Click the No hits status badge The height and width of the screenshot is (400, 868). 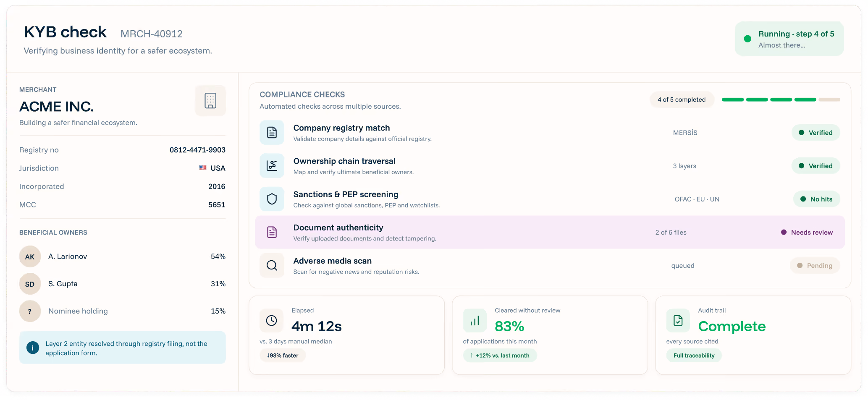point(816,199)
